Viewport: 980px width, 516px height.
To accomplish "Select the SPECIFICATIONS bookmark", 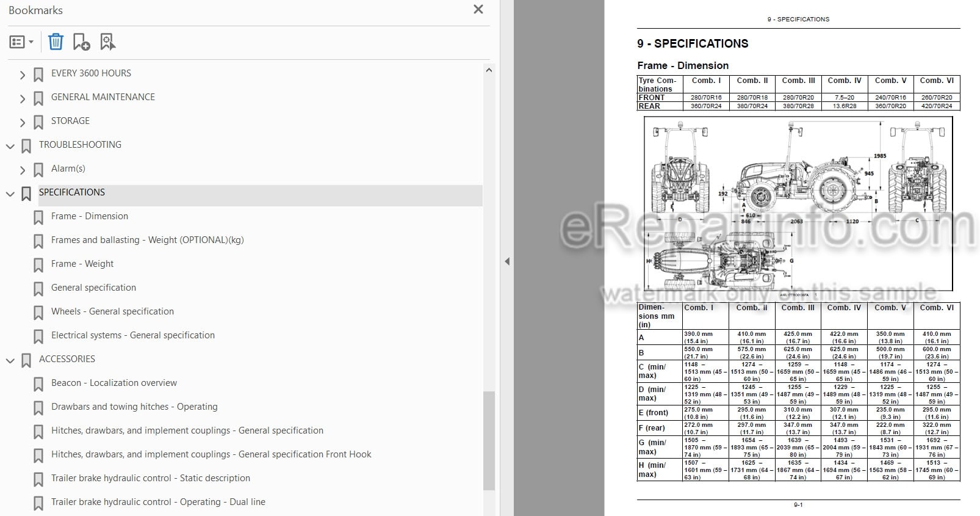I will (72, 192).
